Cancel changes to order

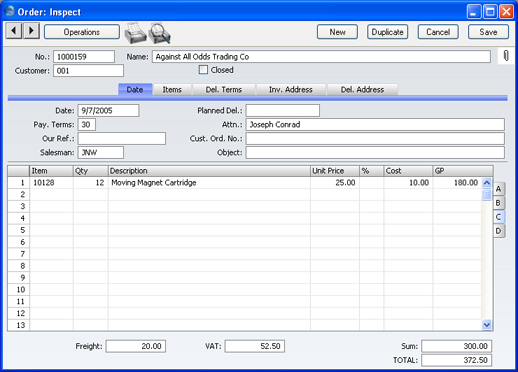click(x=438, y=32)
